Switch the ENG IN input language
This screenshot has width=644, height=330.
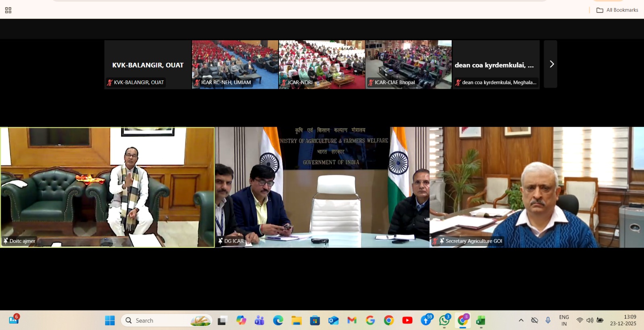pyautogui.click(x=564, y=320)
